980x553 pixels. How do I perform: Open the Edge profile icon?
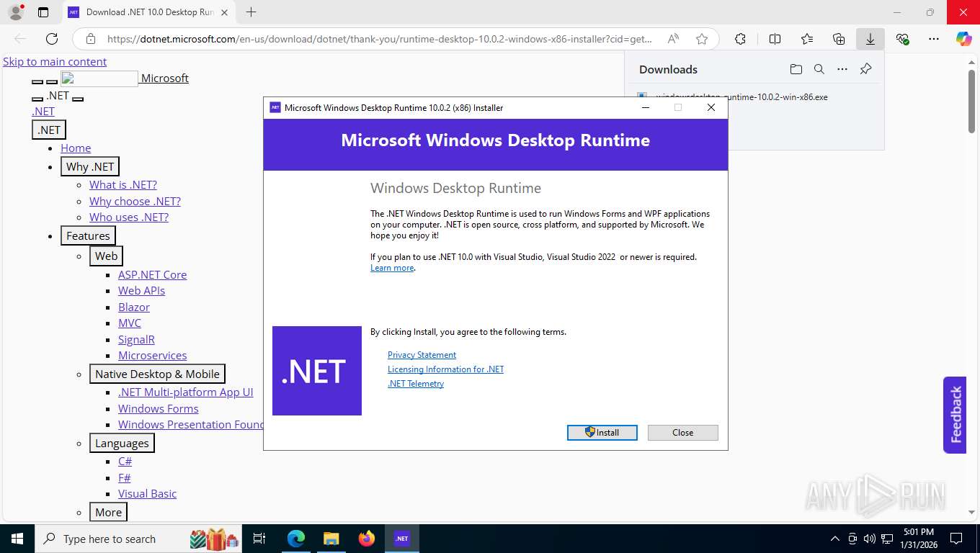(15, 12)
